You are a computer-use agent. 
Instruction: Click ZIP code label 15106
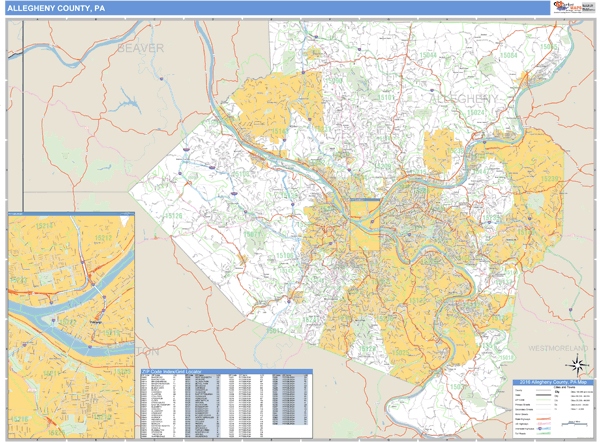(x=285, y=255)
